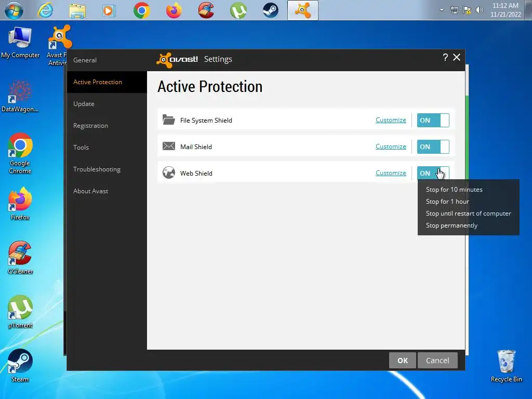Click the Mail Shield envelope icon
Image resolution: width=532 pixels, height=399 pixels.
(169, 146)
